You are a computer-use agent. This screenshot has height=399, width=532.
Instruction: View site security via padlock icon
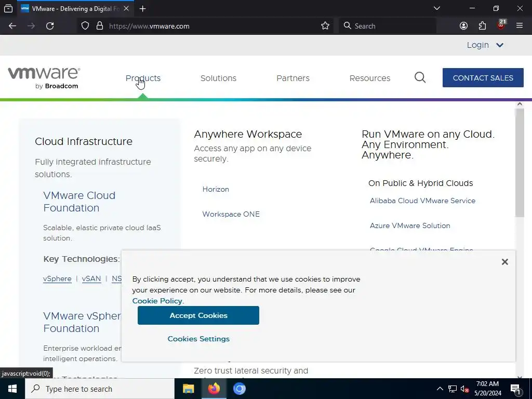[x=99, y=26]
